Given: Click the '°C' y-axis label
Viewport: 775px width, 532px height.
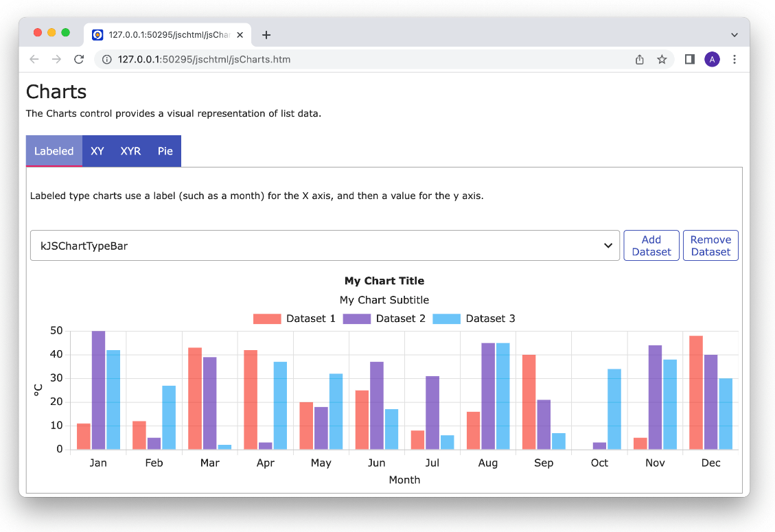Looking at the screenshot, I should point(38,390).
